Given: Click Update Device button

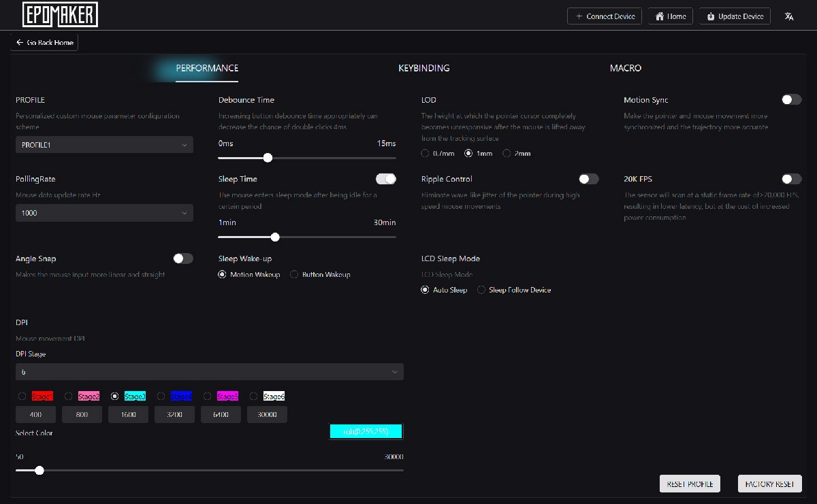Looking at the screenshot, I should pyautogui.click(x=735, y=16).
